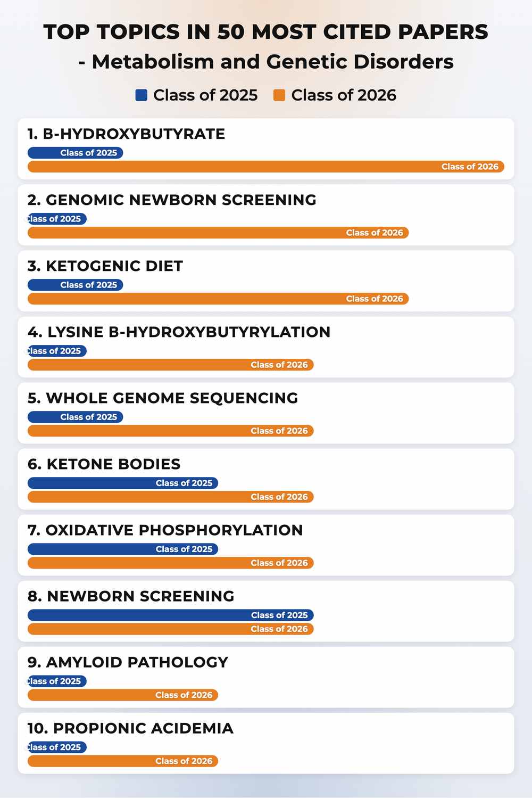Click Propionic Acidemia's Class of 2026 bar
The height and width of the screenshot is (798, 532).
123,761
